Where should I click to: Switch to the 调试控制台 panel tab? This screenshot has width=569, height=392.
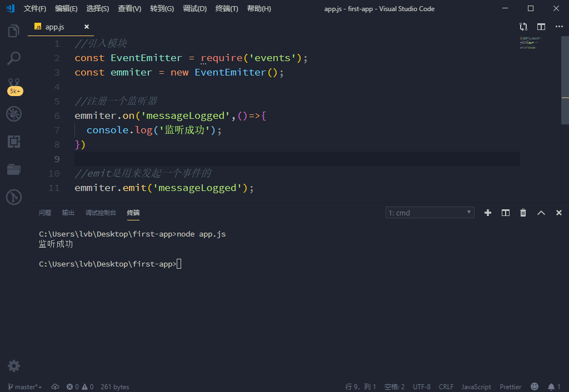(101, 213)
